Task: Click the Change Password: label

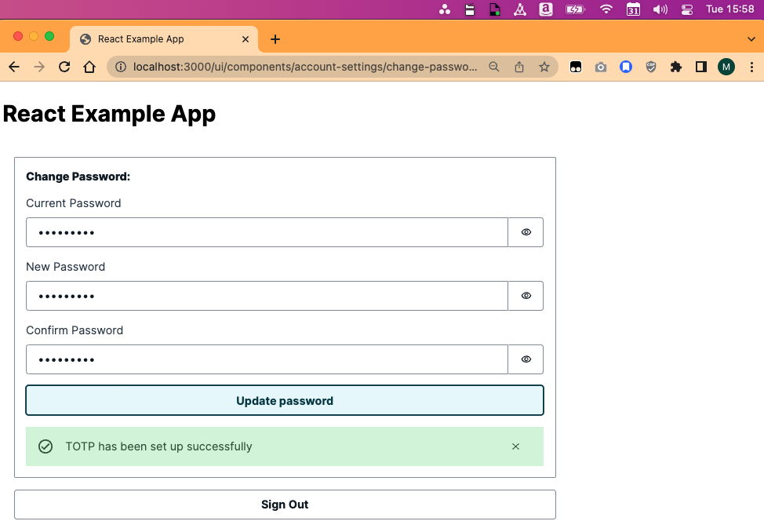Action: coord(78,177)
